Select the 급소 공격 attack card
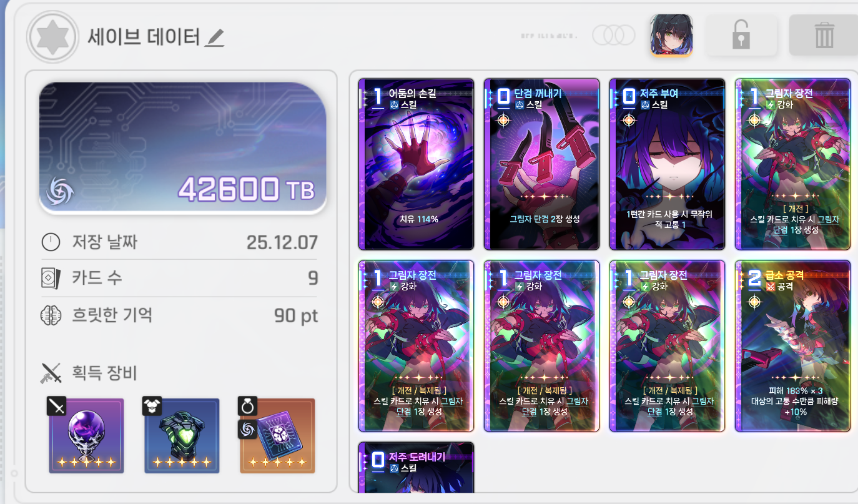Viewport: 858px width, 504px height. [x=792, y=346]
